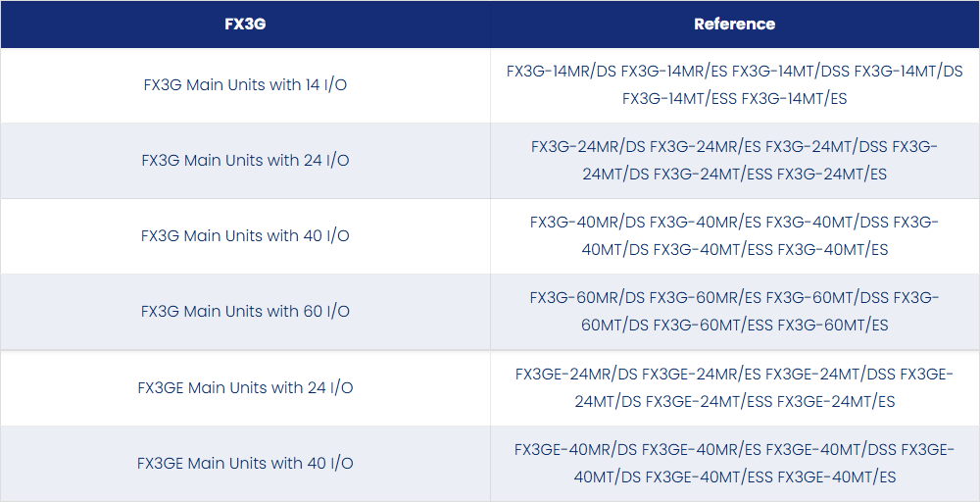Click the FX3G-40MT/ES reference text
This screenshot has height=502, width=980.
click(x=832, y=250)
